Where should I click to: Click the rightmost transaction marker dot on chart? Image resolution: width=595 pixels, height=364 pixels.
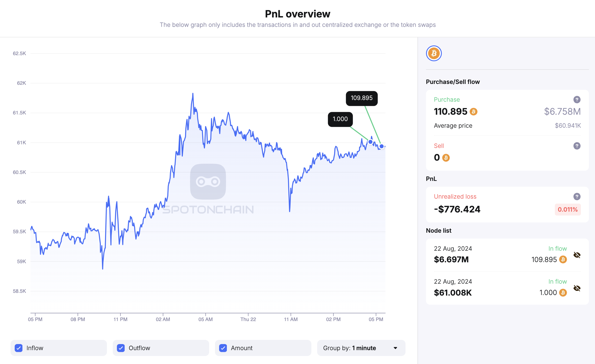pos(382,146)
